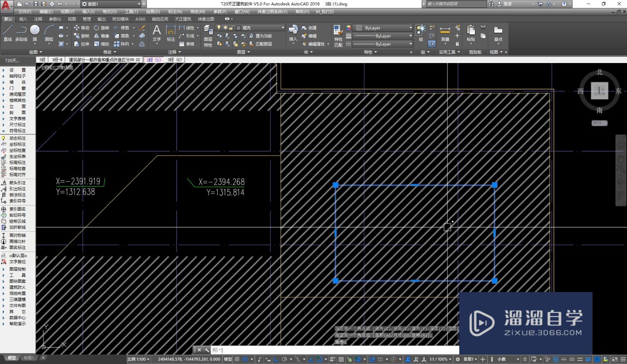This screenshot has height=364, width=627.
Task: Open the Dimension (标注) tool
Action: click(171, 33)
